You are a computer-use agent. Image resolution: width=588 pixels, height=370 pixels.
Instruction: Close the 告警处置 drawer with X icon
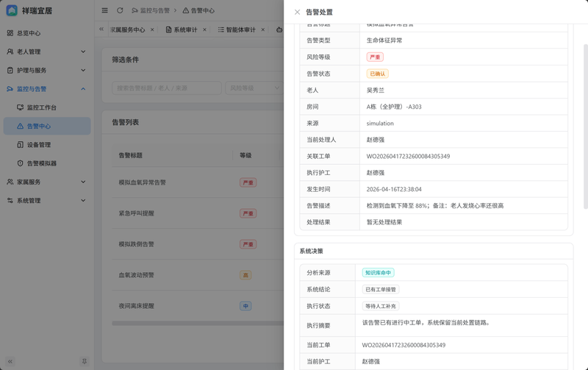click(297, 12)
